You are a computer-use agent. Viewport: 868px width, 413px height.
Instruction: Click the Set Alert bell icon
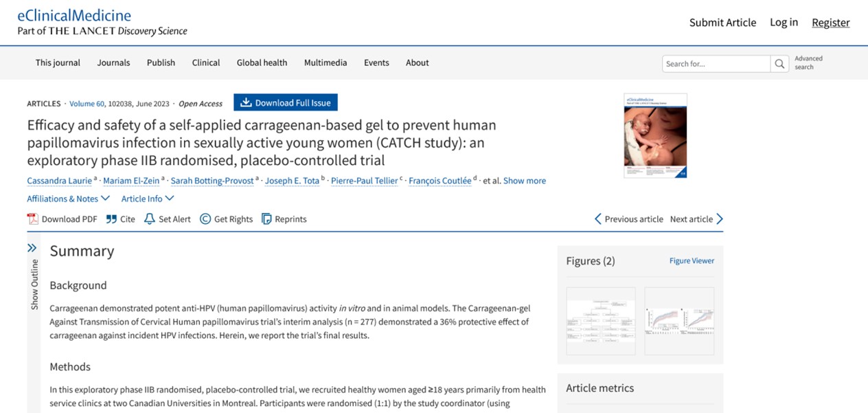(150, 219)
